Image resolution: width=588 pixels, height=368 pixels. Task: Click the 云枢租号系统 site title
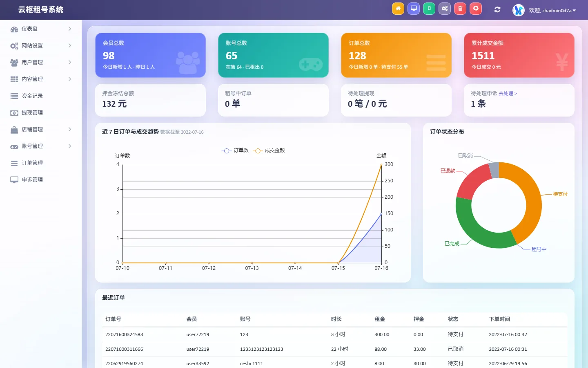[x=41, y=9]
